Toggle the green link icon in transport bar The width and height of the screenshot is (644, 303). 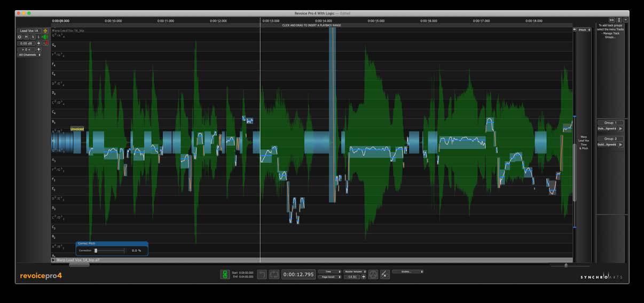[225, 274]
